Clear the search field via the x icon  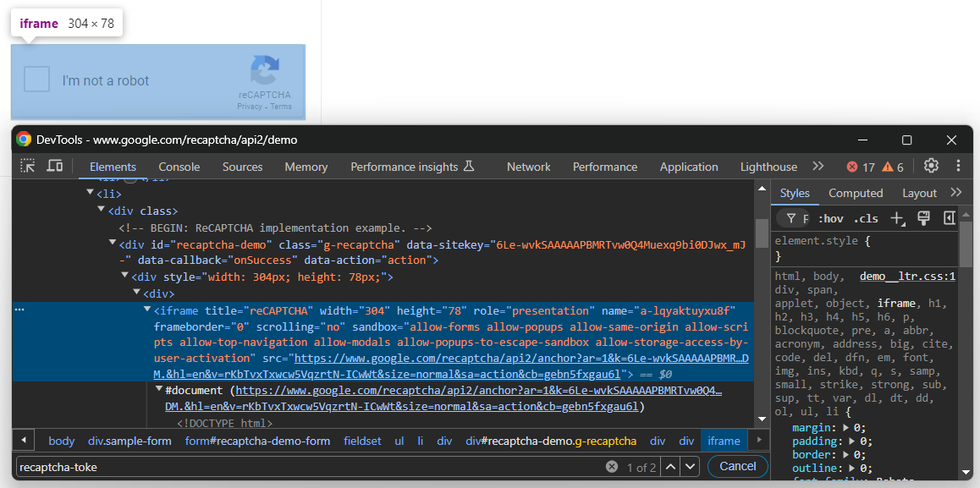(612, 466)
